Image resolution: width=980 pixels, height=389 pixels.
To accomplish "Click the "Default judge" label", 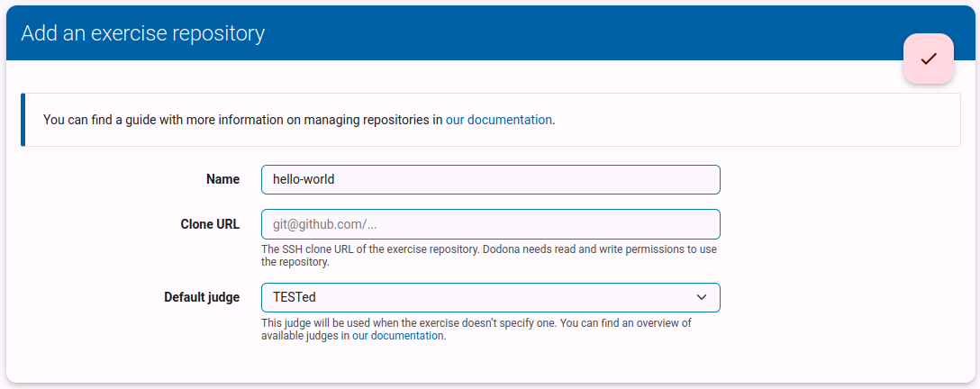I will [202, 298].
